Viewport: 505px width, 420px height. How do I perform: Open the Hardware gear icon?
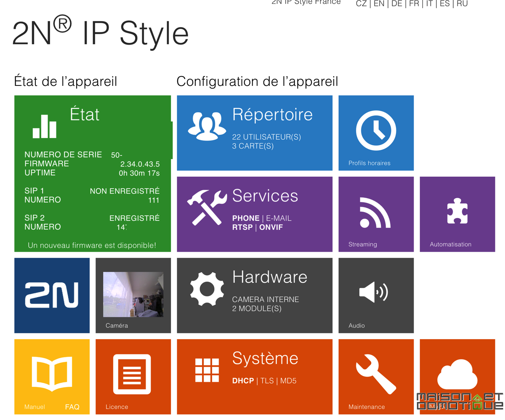207,289
